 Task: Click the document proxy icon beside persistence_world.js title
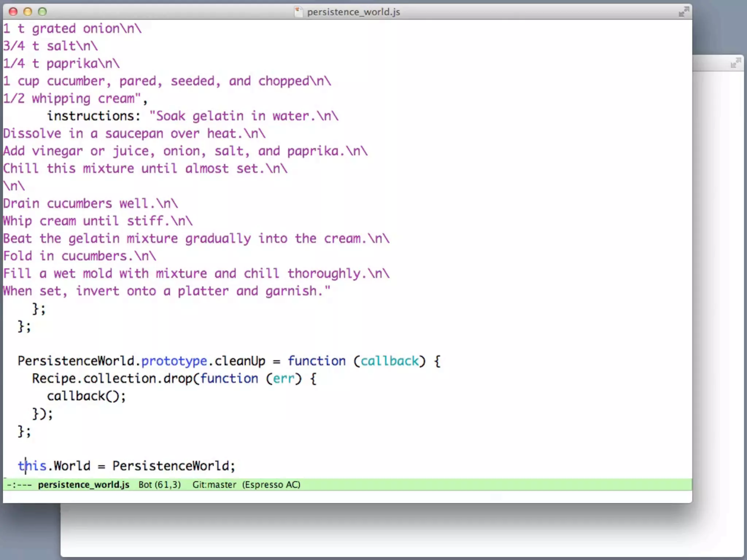click(x=299, y=12)
